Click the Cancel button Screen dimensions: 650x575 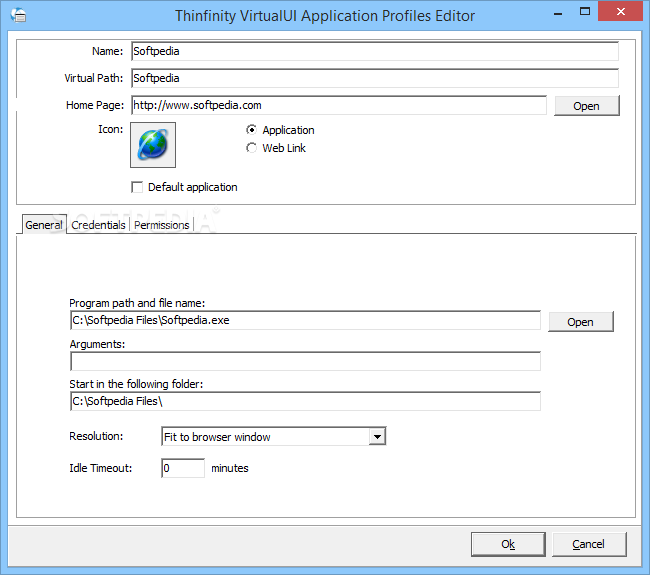(x=589, y=544)
